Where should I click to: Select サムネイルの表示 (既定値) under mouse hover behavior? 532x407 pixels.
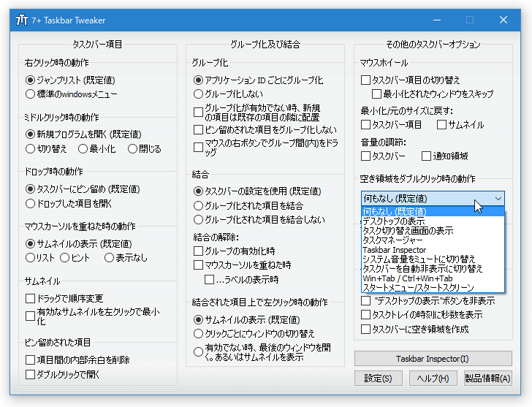tap(30, 243)
